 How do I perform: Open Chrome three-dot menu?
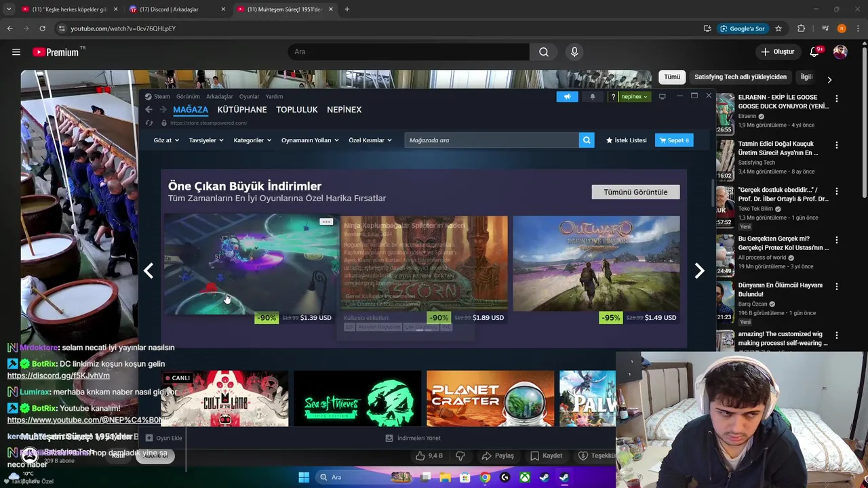858,28
